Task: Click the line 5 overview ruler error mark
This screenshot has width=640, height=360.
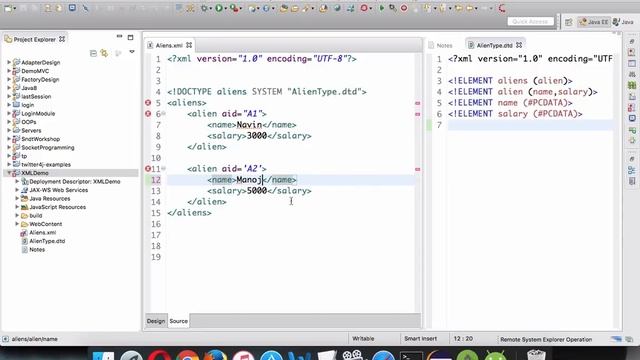Action: (x=417, y=103)
